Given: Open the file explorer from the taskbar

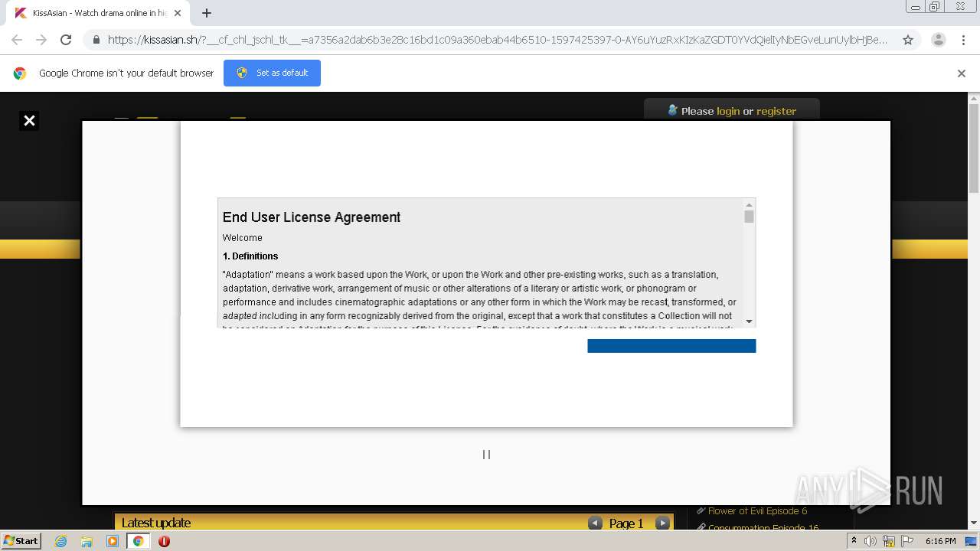Looking at the screenshot, I should 87,541.
